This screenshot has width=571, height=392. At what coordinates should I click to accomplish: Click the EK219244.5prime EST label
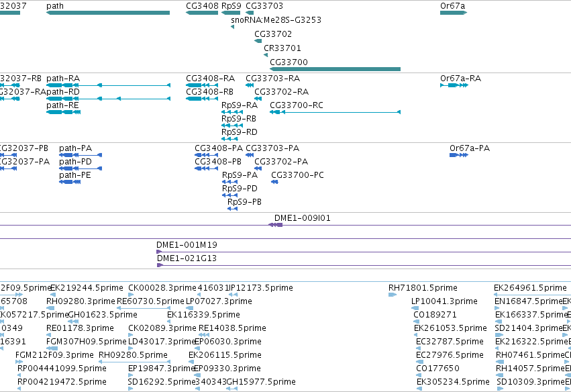point(87,288)
